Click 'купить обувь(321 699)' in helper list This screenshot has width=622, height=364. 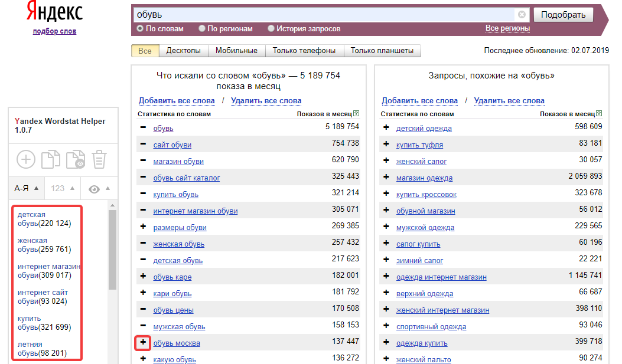[44, 323]
